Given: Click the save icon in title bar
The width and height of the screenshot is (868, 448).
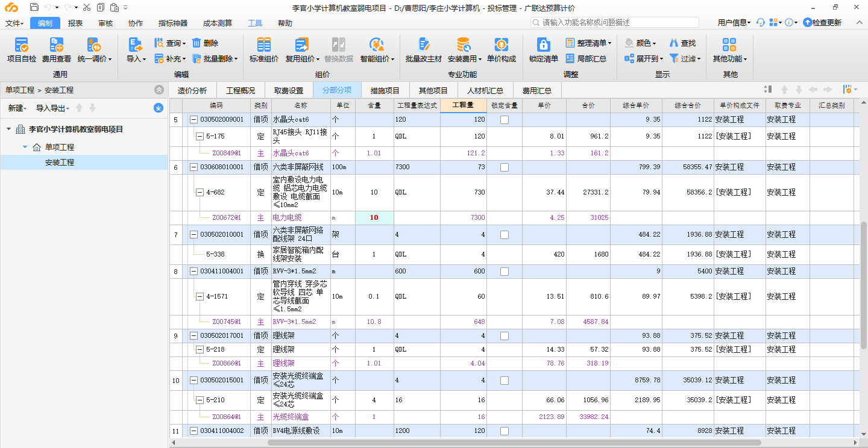Looking at the screenshot, I should click(x=34, y=7).
